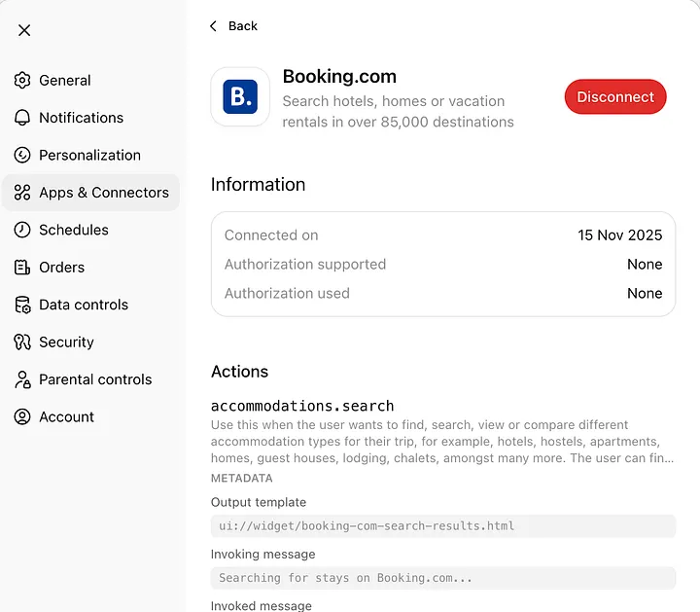Screen dimensions: 700x612
Task: Click the 'Authorization supported' label
Action: pos(305,265)
